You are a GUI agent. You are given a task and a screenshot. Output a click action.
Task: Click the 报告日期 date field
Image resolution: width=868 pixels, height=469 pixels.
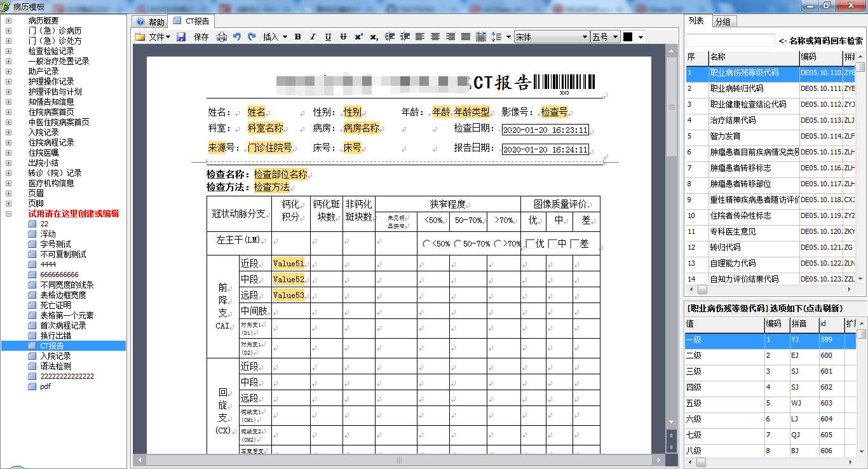coord(545,150)
